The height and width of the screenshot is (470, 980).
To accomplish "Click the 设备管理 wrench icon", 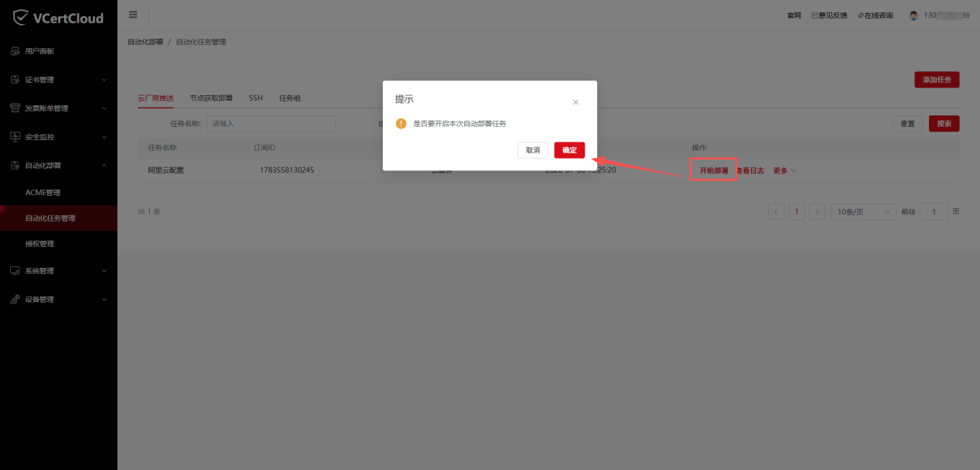I will click(15, 300).
